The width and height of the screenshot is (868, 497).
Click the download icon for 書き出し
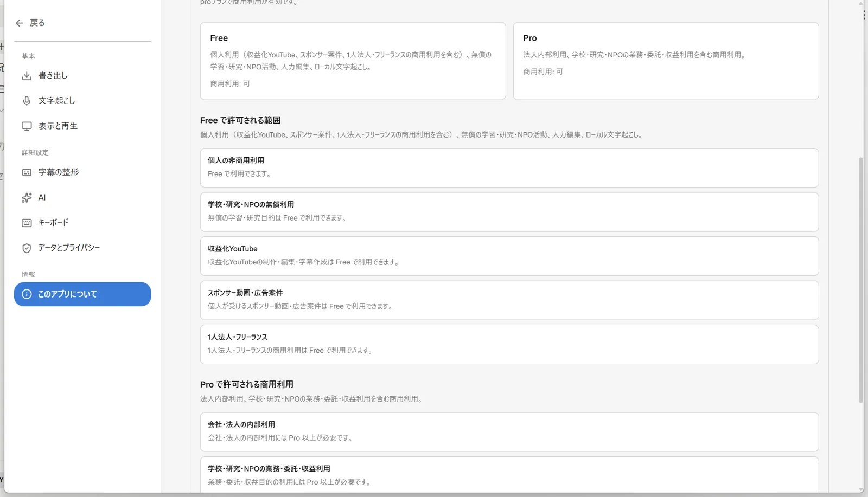[x=27, y=75]
